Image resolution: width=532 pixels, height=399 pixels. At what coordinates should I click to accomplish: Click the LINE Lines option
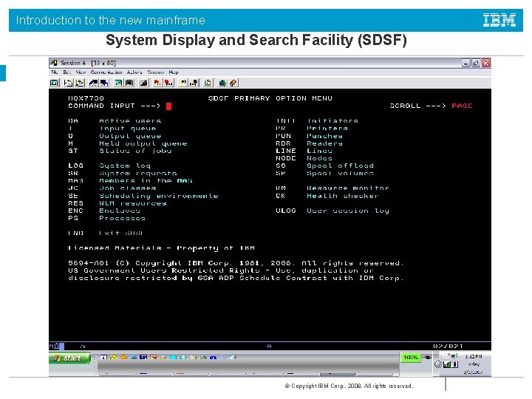304,151
